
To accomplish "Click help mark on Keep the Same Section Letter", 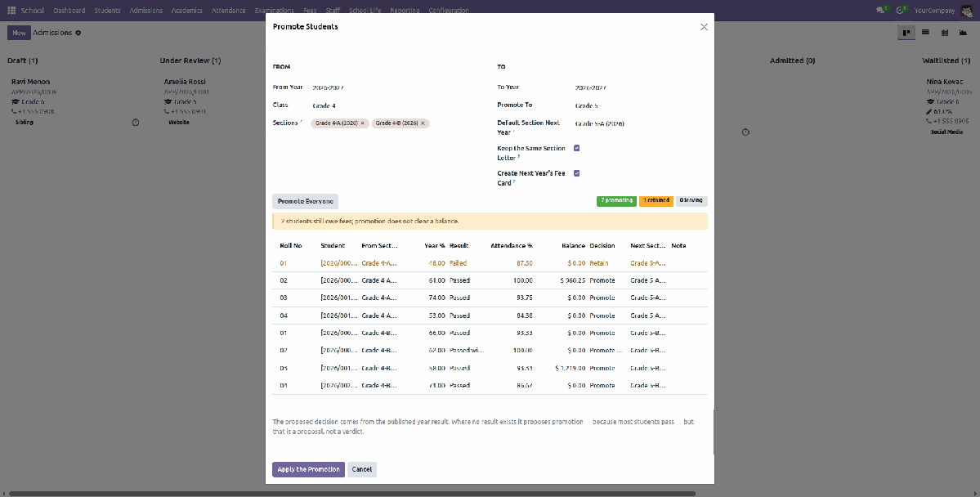I will point(519,156).
